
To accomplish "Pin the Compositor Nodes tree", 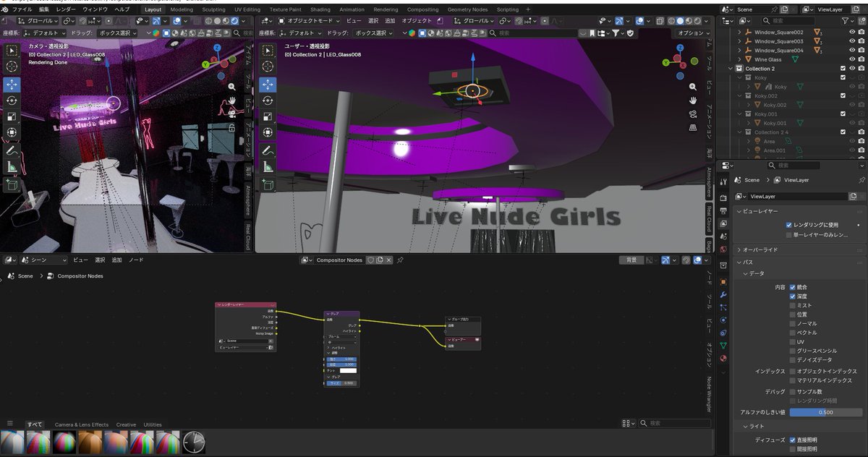I will (x=400, y=260).
